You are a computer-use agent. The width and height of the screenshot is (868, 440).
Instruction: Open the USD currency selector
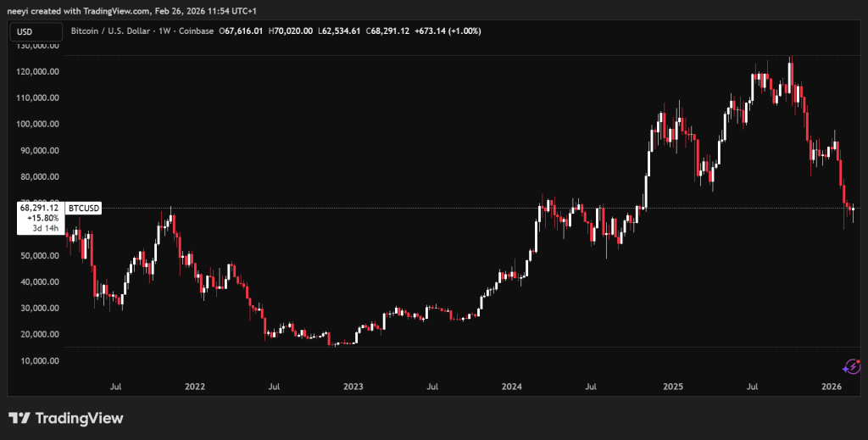click(x=36, y=31)
